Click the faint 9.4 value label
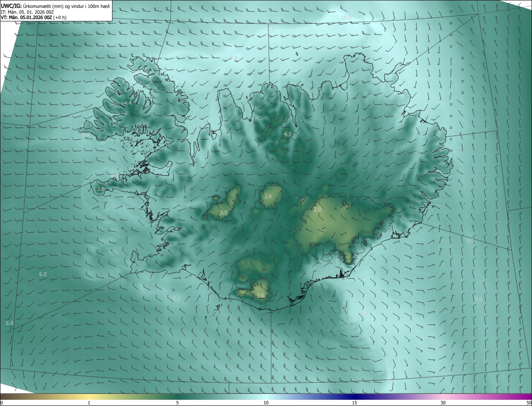Image resolution: width=532 pixels, height=406 pixels. tap(391, 381)
